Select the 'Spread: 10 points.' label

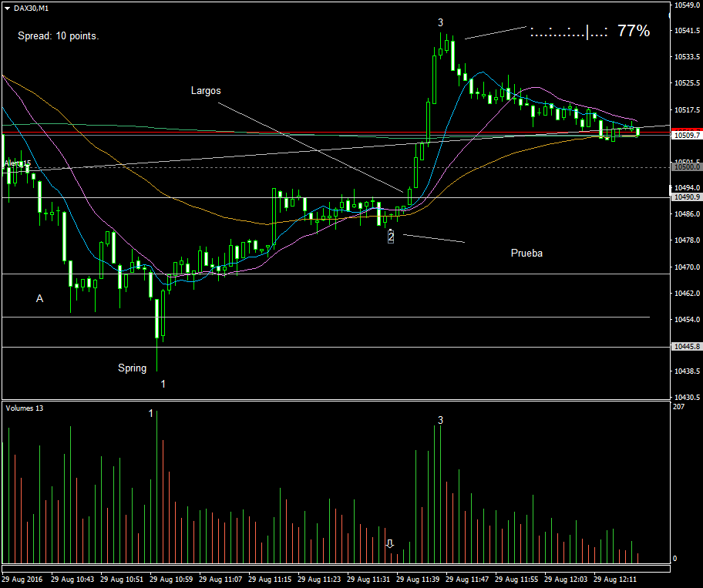(59, 36)
